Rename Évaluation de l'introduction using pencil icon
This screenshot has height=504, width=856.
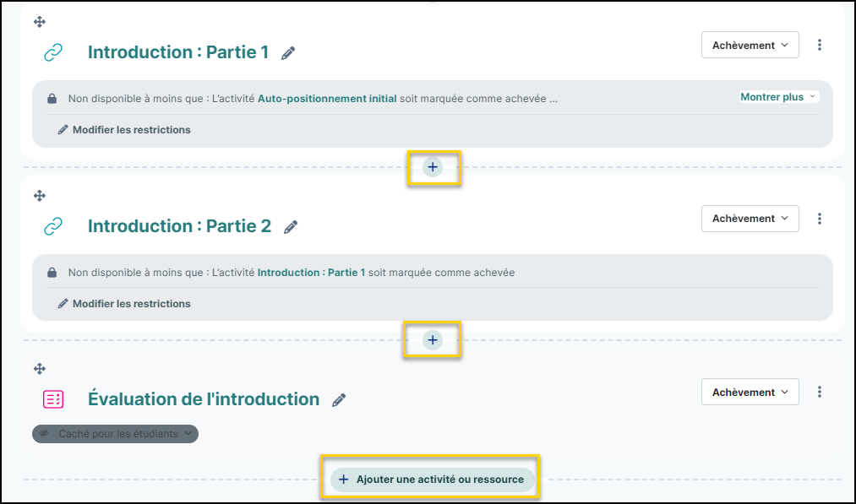tap(339, 400)
